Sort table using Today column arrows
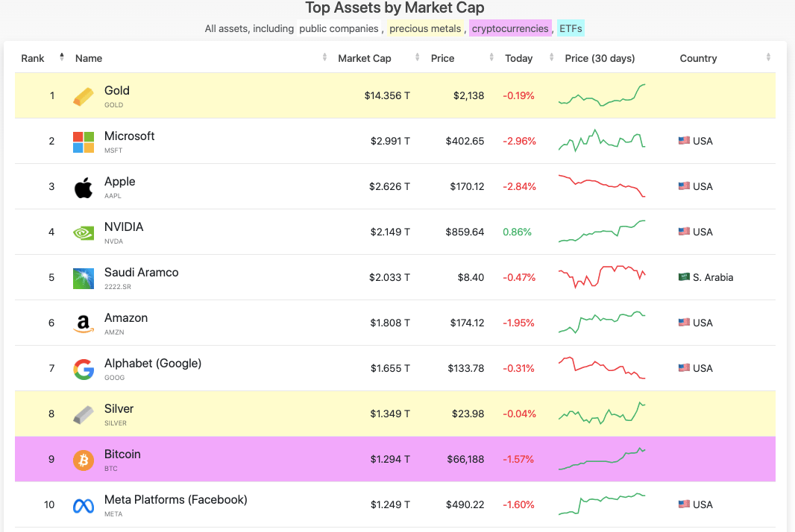The height and width of the screenshot is (532, 795). tap(551, 57)
